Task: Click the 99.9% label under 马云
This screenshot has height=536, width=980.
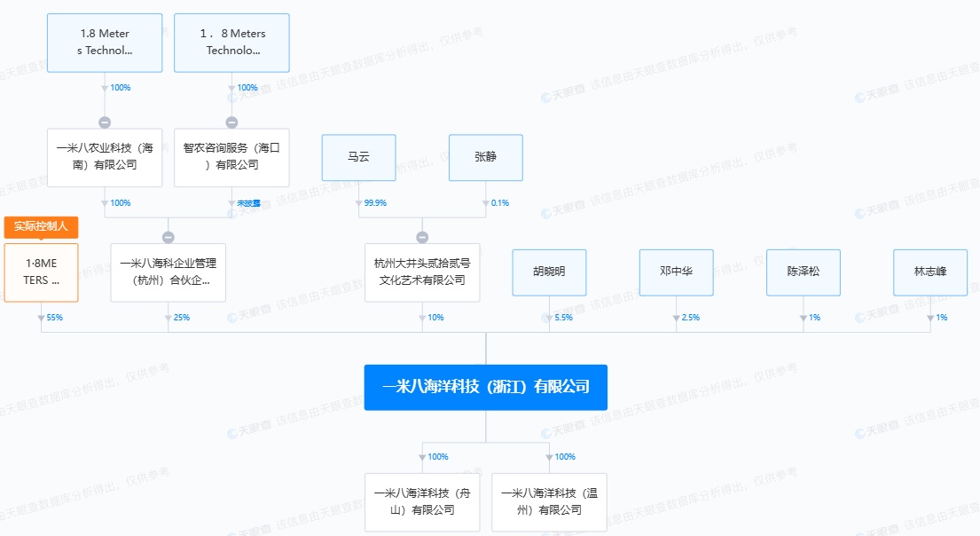Action: (x=376, y=203)
